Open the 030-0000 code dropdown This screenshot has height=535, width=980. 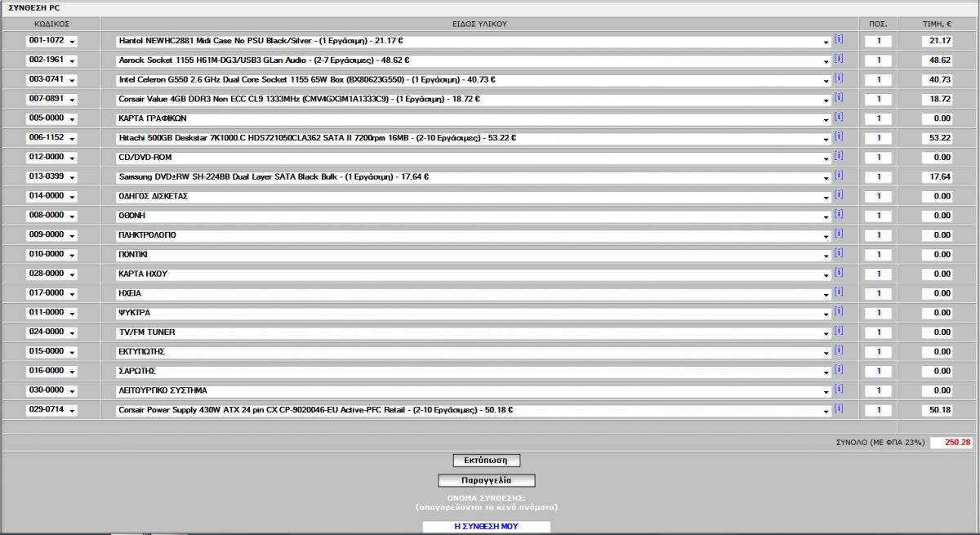pyautogui.click(x=51, y=390)
